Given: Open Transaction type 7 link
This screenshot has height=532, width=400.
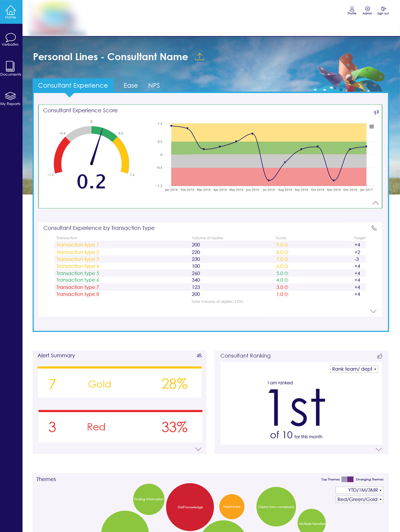Looking at the screenshot, I should (78, 287).
